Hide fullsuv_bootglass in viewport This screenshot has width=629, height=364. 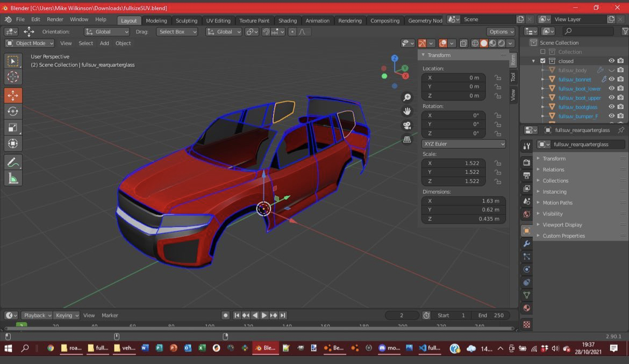(x=611, y=107)
